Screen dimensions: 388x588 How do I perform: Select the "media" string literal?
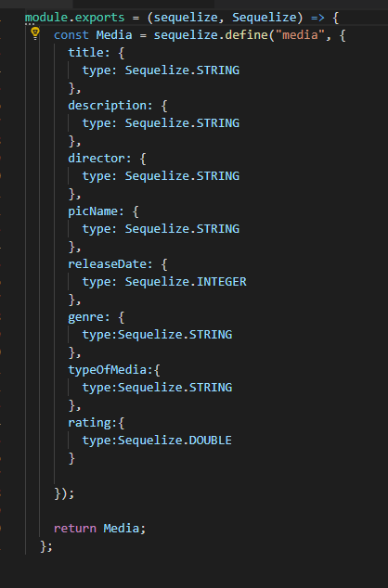pos(300,35)
